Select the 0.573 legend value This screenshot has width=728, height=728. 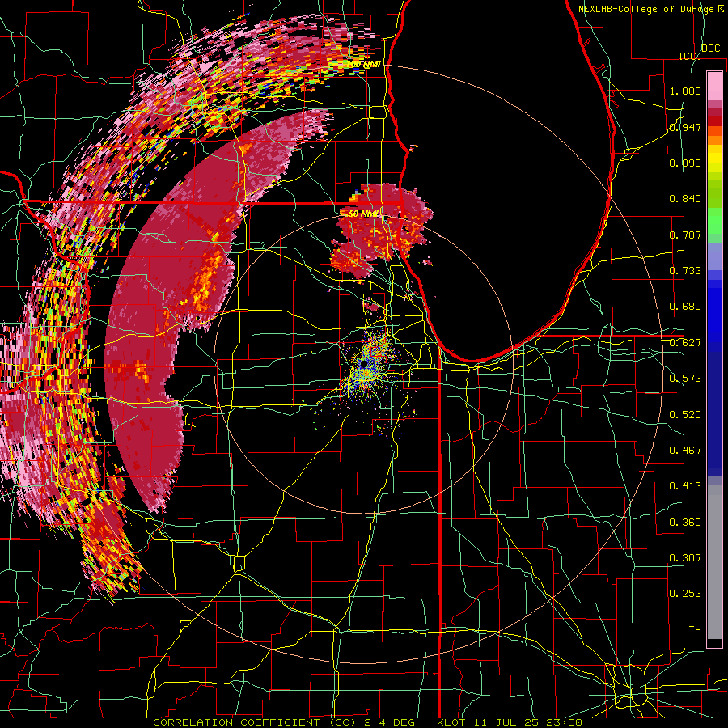pos(685,378)
